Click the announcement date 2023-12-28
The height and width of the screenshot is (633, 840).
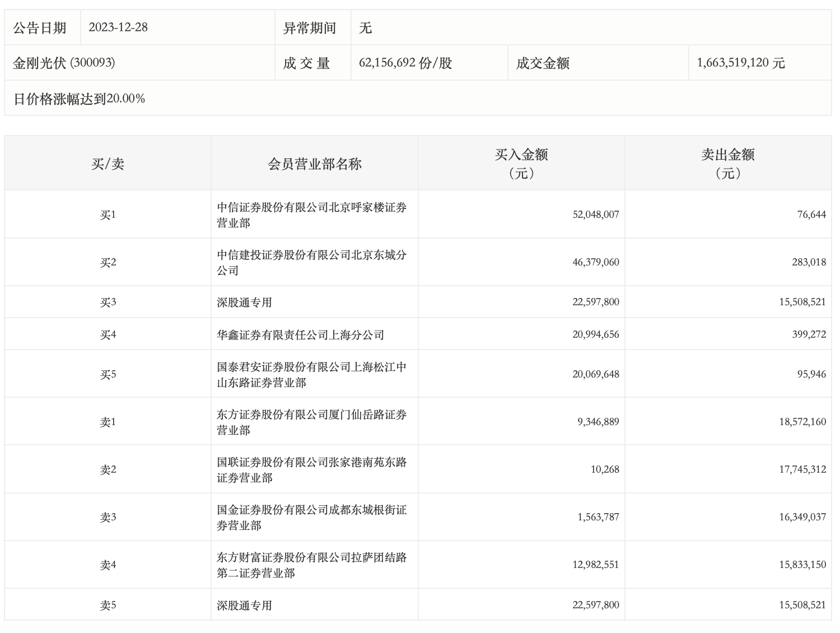pyautogui.click(x=118, y=27)
